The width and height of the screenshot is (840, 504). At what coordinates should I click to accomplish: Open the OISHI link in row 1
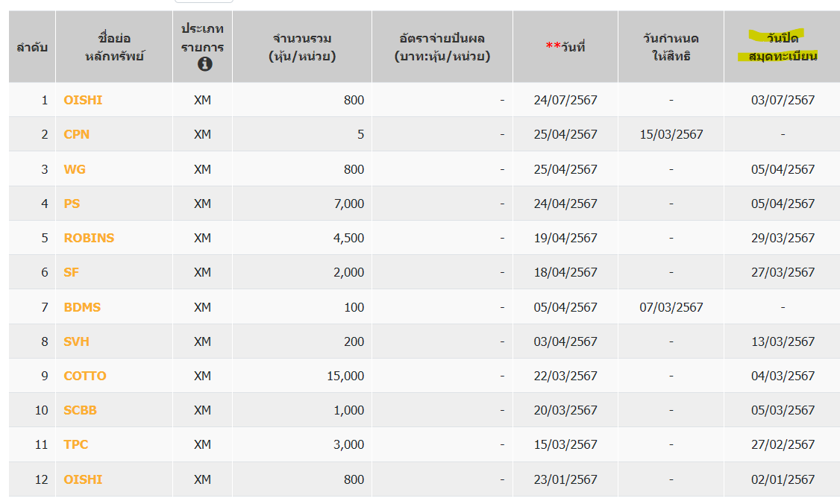(83, 100)
